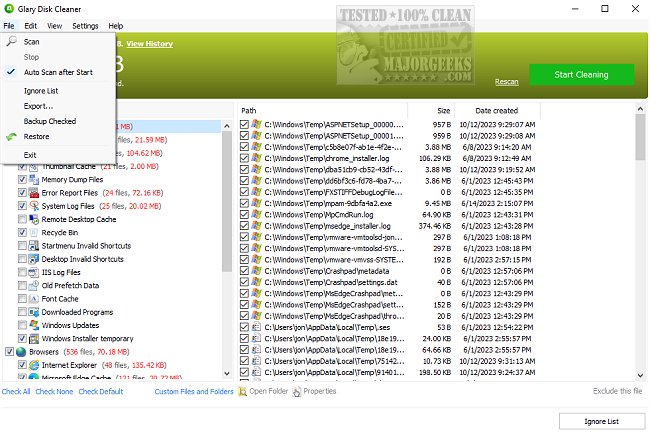650x434 pixels.
Task: Click the Desktop Invalid Shortcuts icon
Action: click(34, 259)
